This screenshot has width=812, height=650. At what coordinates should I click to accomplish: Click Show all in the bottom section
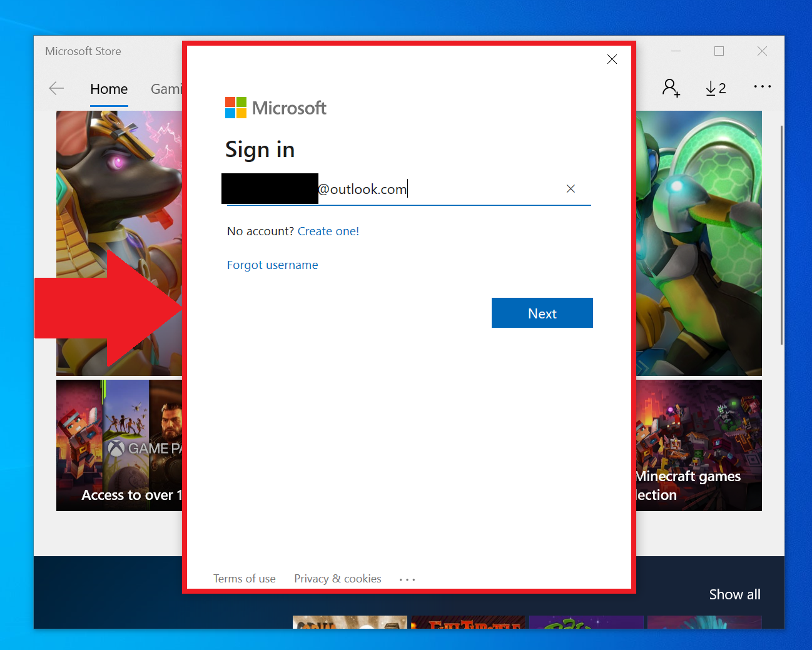click(734, 594)
